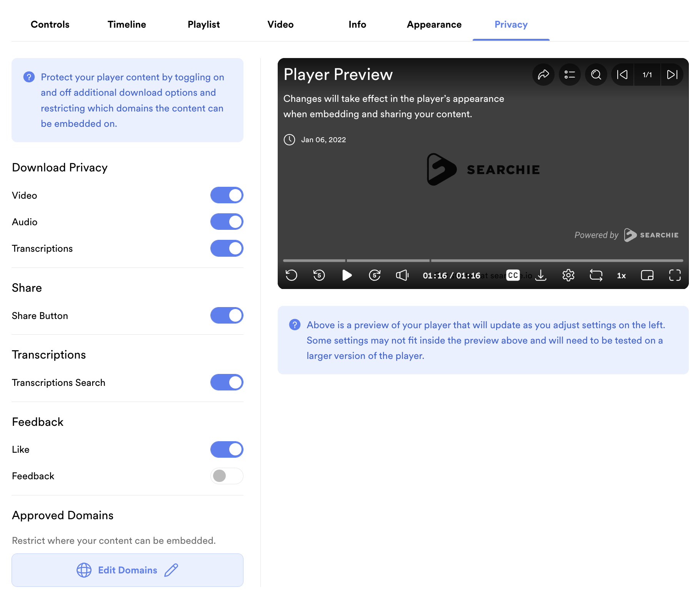
Task: Toggle Audio download privacy switch
Action: tap(227, 222)
